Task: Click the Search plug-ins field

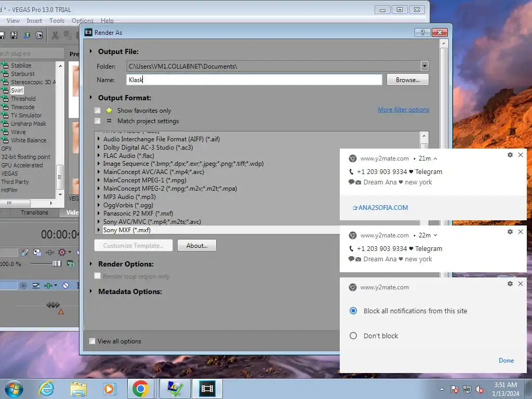Action: click(32, 54)
